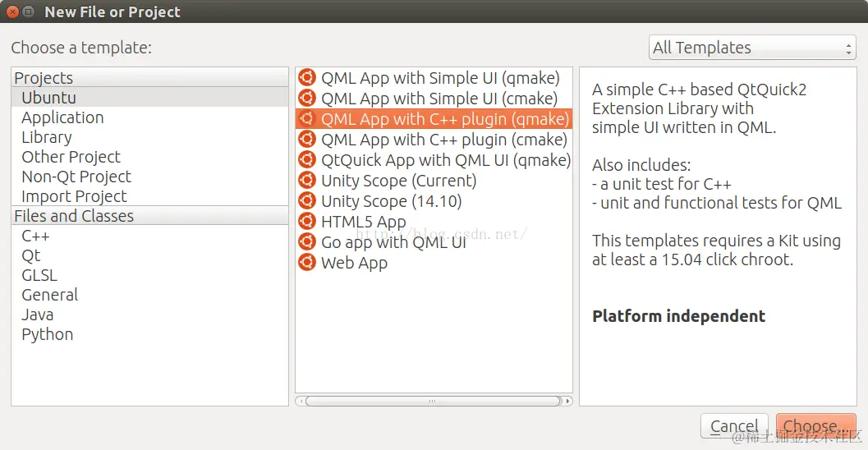
Task: Click Ubuntu icon beside Unity Scope (14.10)
Action: [307, 201]
